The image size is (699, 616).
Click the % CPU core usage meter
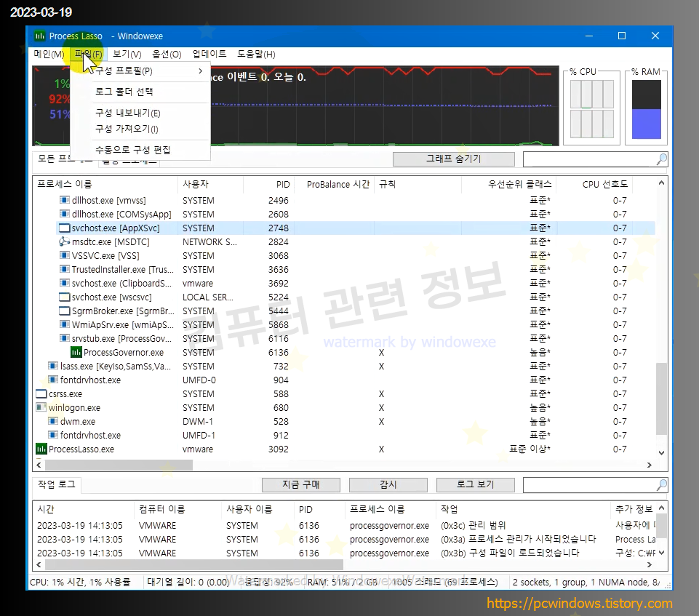591,109
